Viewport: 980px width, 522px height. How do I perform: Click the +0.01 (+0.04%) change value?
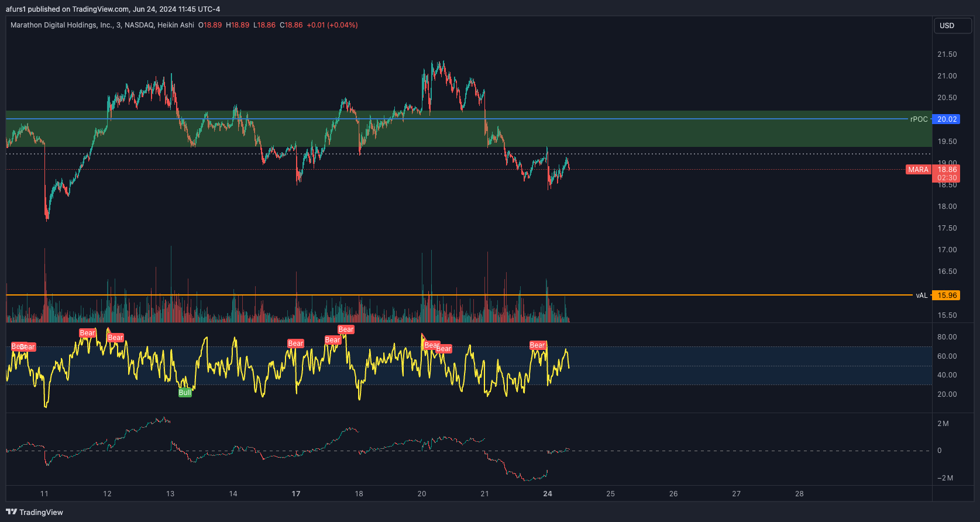[x=332, y=25]
